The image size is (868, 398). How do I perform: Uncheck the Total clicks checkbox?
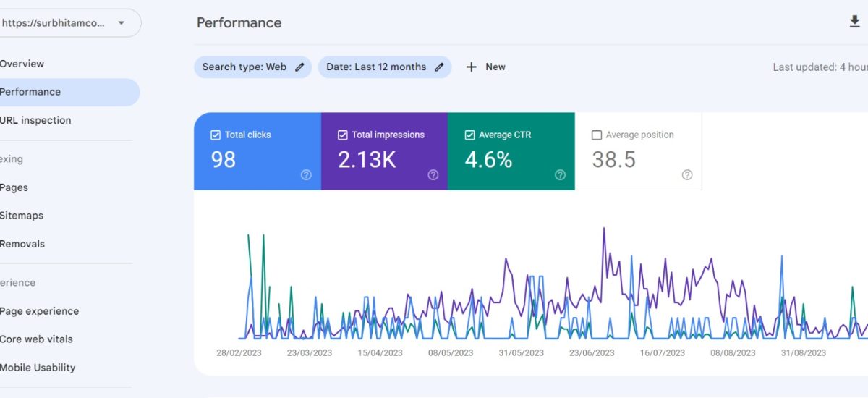(x=215, y=135)
